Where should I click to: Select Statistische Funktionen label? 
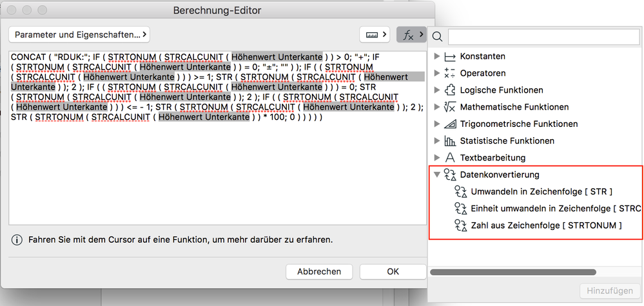[507, 140]
